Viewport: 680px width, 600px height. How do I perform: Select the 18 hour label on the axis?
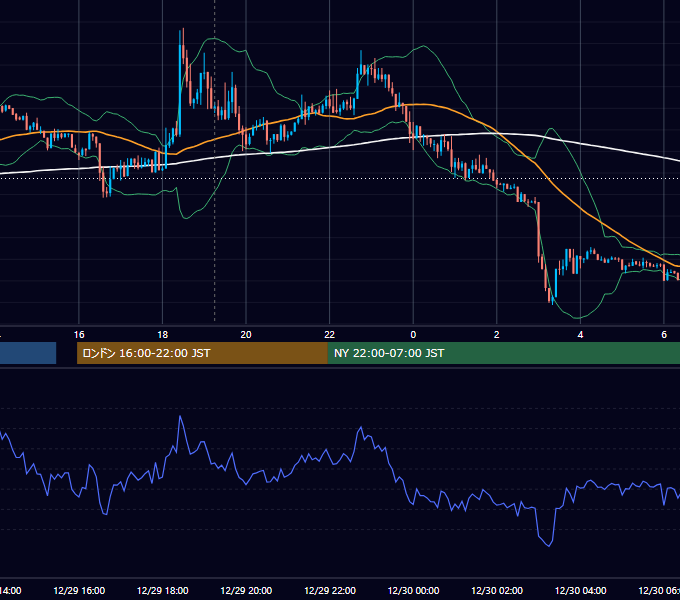click(162, 335)
